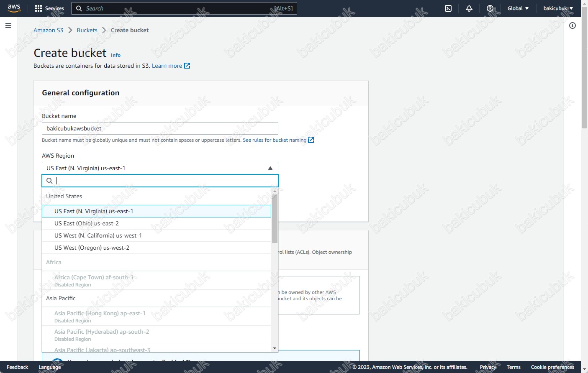
Task: Click the top AWS search box
Action: coord(184,8)
